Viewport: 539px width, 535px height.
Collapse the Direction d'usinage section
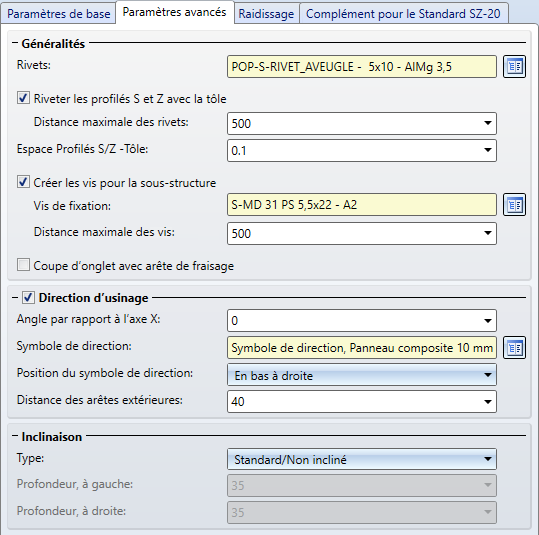pos(15,298)
